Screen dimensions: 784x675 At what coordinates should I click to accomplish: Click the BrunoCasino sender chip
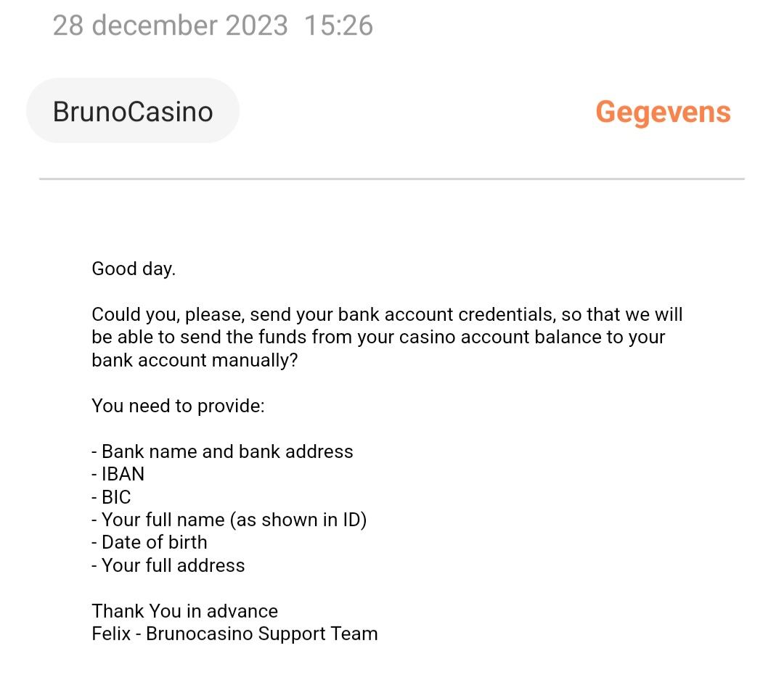(x=133, y=111)
